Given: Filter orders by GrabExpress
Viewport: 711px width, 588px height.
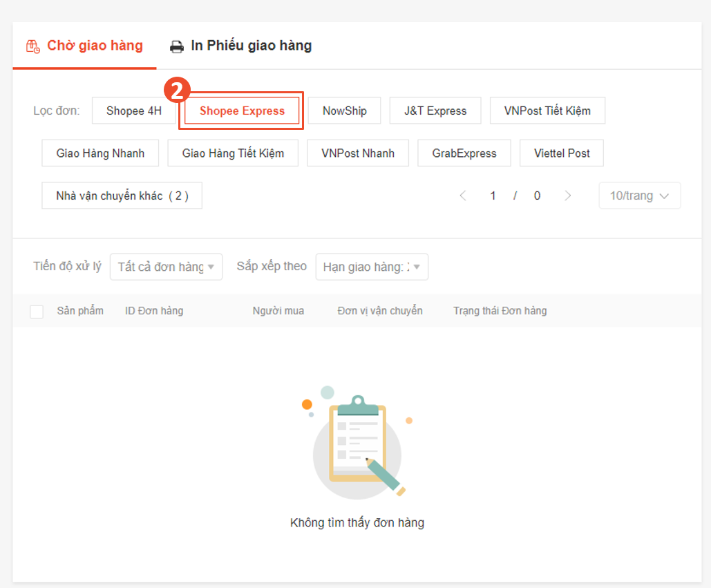Looking at the screenshot, I should 464,153.
